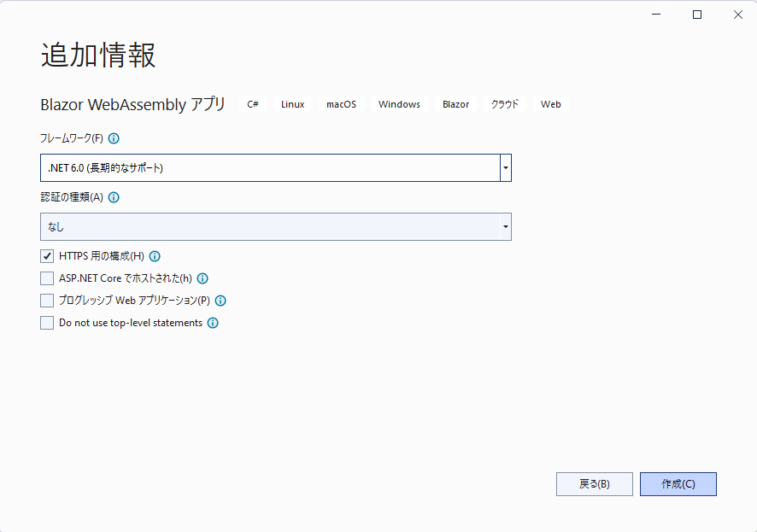Click the info icon next to 認証の種類(A)
The height and width of the screenshot is (532, 757).
114,197
